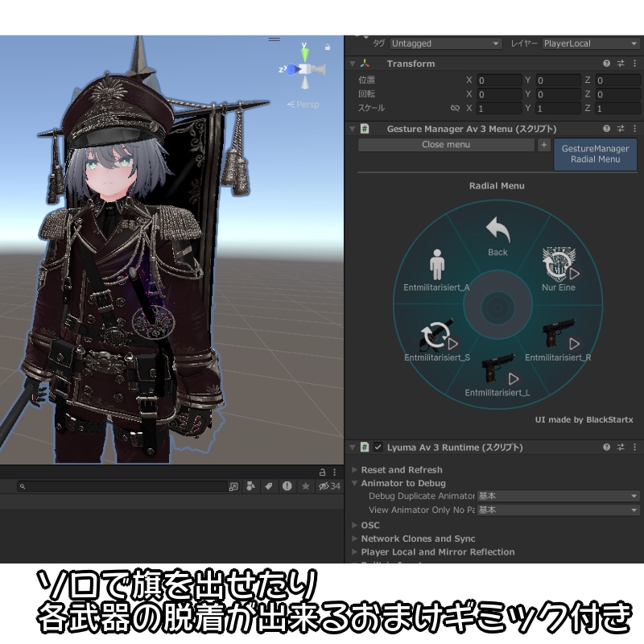This screenshot has height=644, width=644.
Task: Click position Z value field
Action: (x=617, y=80)
